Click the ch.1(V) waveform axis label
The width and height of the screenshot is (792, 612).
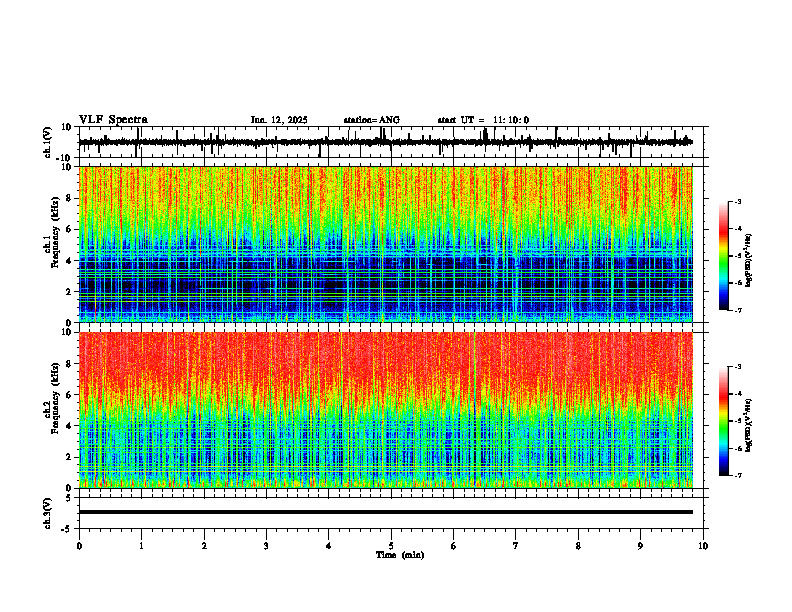[x=47, y=142]
